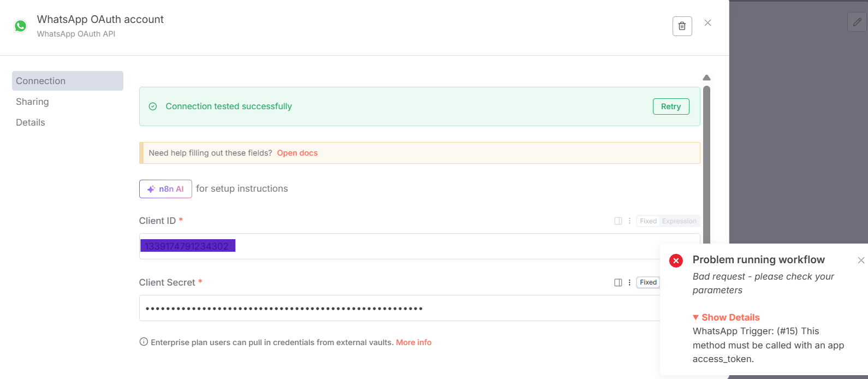Image resolution: width=868 pixels, height=379 pixels.
Task: Open Client ID options three-dot menu
Action: 629,221
